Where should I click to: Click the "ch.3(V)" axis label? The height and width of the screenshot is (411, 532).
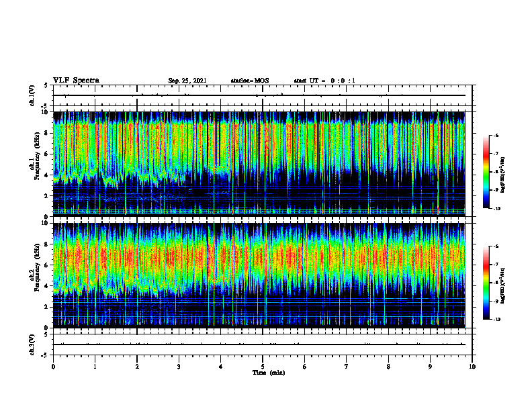pos(32,345)
